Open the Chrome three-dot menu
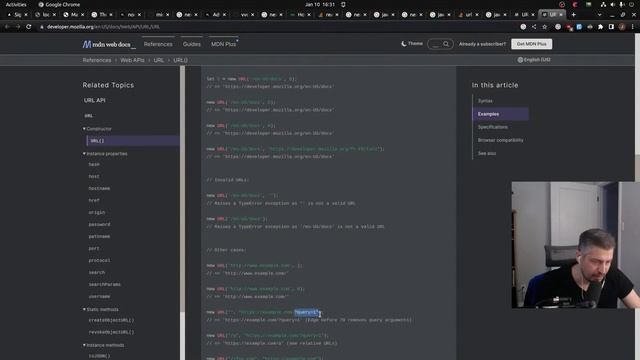This screenshot has width=640, height=360. 633,27
